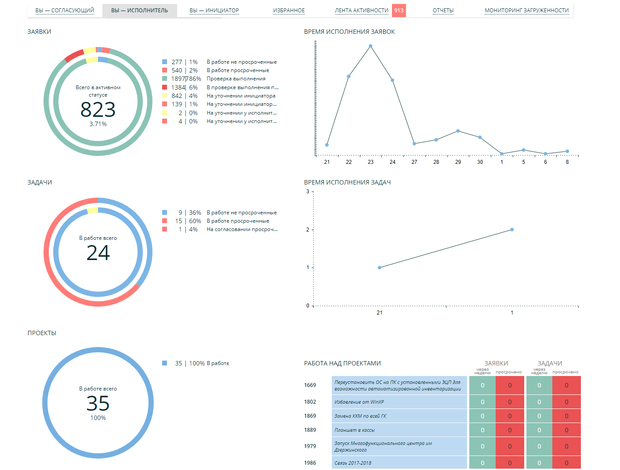The image size is (620, 470).
Task: Switch to ВЫ — ИНИЦИАТОР tab
Action: pos(214,11)
